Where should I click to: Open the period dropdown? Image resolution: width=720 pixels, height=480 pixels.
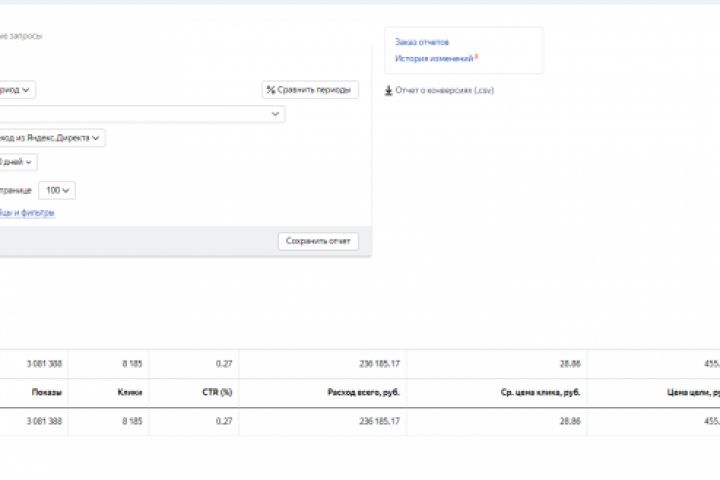coord(17,90)
